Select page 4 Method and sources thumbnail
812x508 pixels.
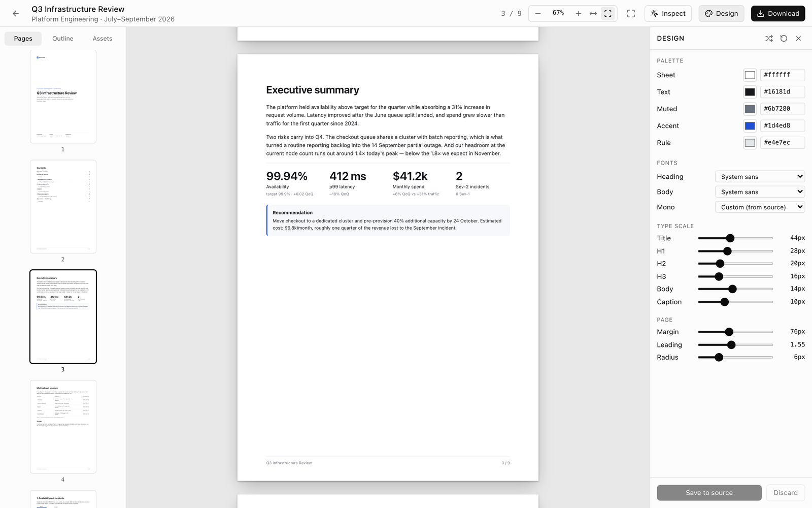pyautogui.click(x=63, y=427)
